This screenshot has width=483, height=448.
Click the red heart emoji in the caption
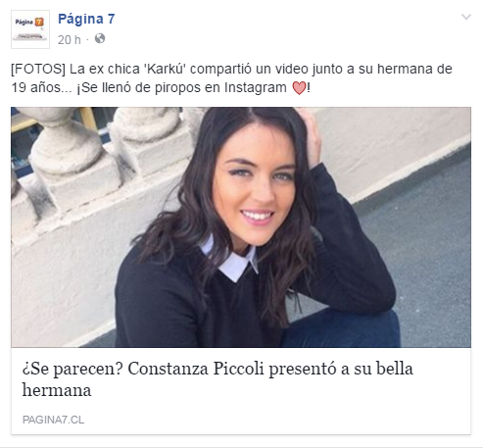[x=299, y=88]
